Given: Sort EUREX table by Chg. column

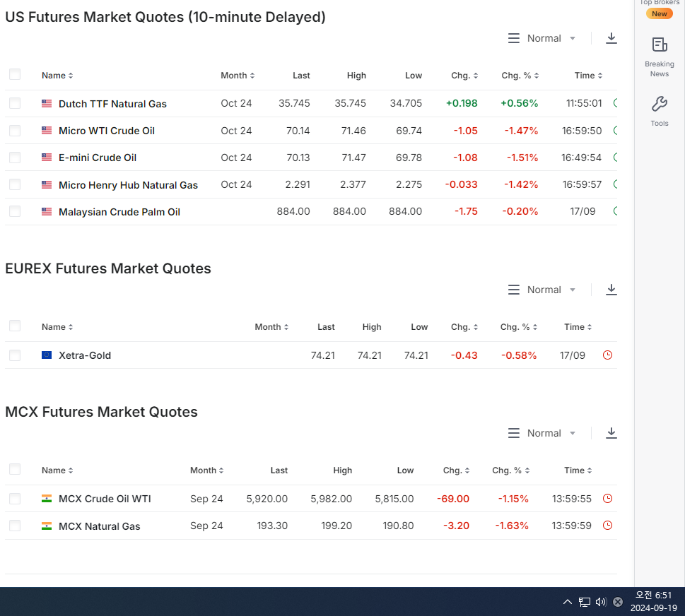Looking at the screenshot, I should [x=464, y=327].
